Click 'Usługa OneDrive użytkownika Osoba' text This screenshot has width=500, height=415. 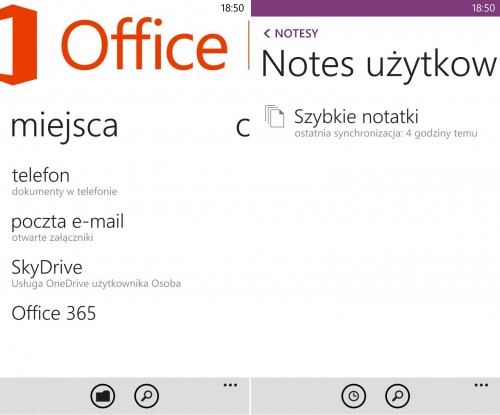tap(96, 284)
